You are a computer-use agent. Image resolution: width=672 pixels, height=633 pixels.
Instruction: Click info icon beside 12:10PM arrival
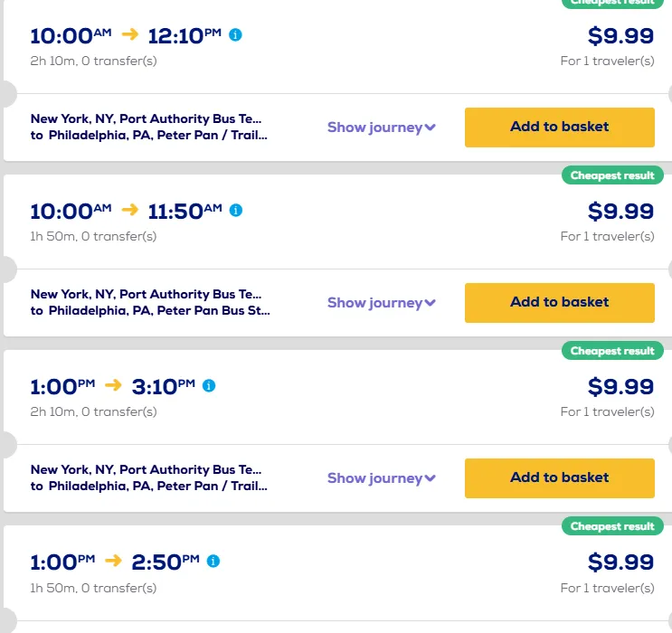click(x=236, y=35)
